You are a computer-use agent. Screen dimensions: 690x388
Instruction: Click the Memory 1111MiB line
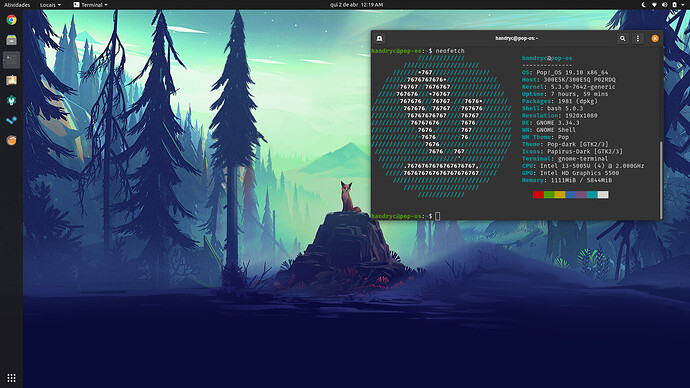pos(567,180)
